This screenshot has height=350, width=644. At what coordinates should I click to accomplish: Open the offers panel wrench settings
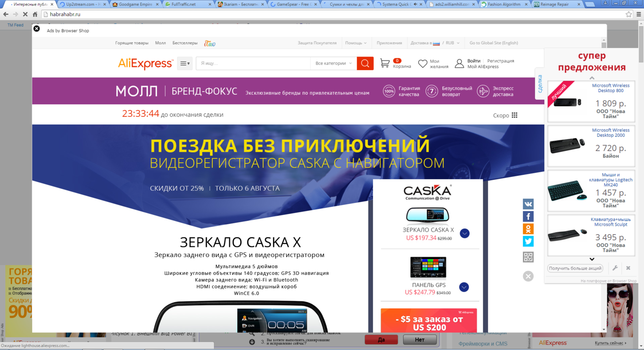pyautogui.click(x=615, y=268)
